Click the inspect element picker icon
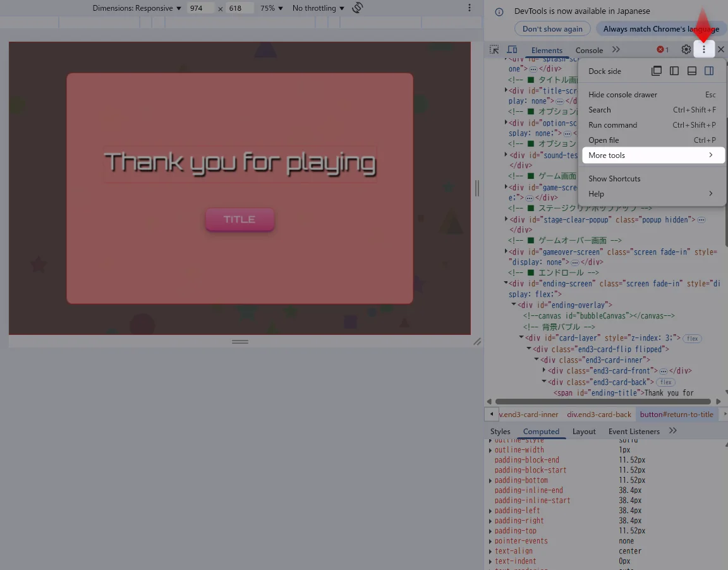The width and height of the screenshot is (728, 570). click(x=494, y=49)
